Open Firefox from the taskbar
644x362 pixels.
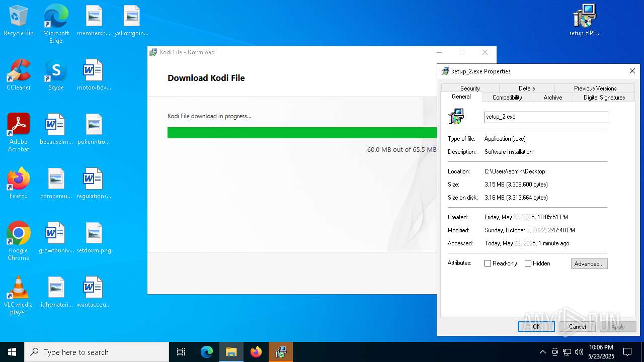click(x=256, y=352)
